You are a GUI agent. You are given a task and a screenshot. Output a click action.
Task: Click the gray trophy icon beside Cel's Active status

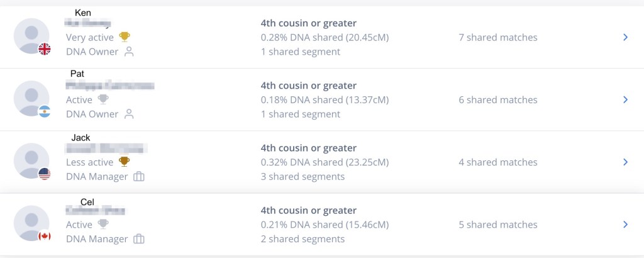103,224
